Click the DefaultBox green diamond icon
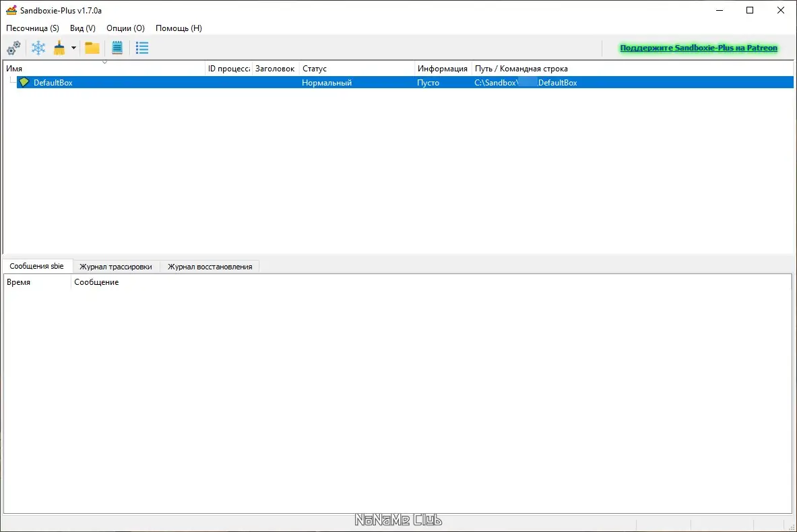 tap(24, 81)
